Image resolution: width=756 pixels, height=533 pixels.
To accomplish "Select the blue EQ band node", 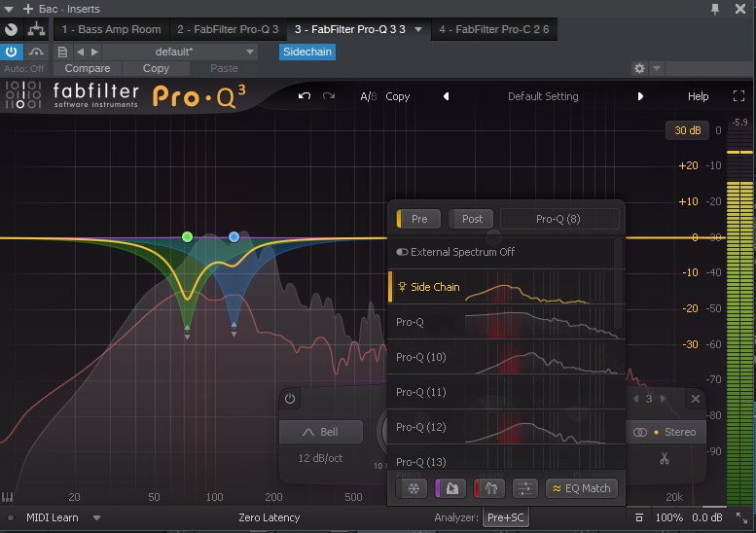I will pyautogui.click(x=234, y=236).
